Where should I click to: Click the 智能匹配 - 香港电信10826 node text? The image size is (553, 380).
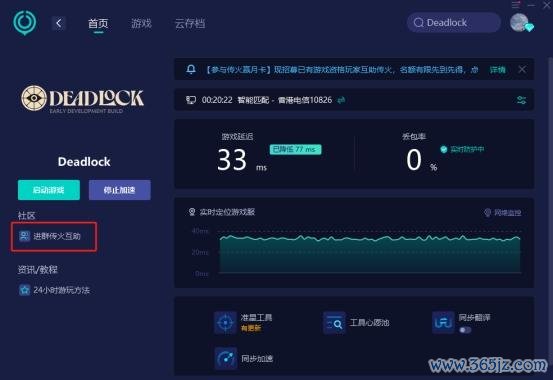(x=285, y=100)
